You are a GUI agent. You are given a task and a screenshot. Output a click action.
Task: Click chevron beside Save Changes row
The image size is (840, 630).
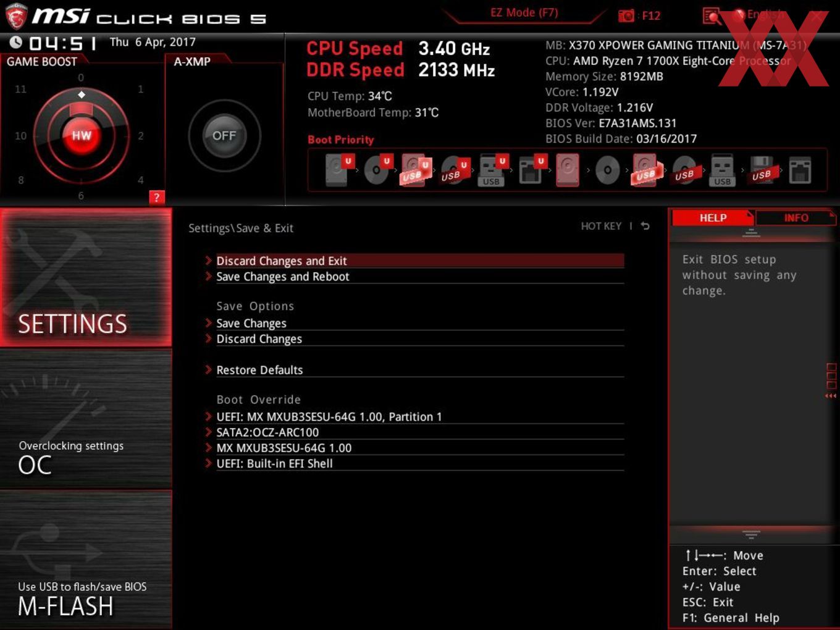[x=209, y=322]
